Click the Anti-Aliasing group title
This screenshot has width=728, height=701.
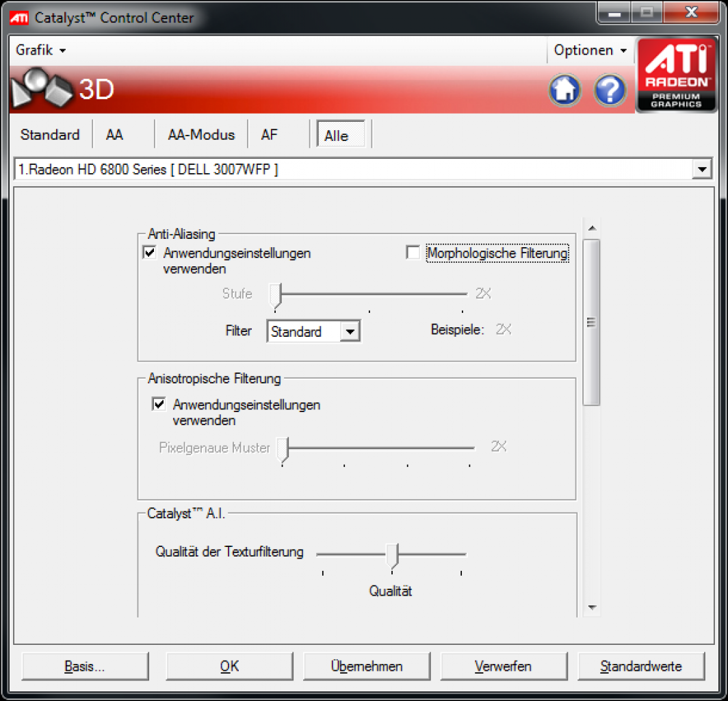click(181, 233)
